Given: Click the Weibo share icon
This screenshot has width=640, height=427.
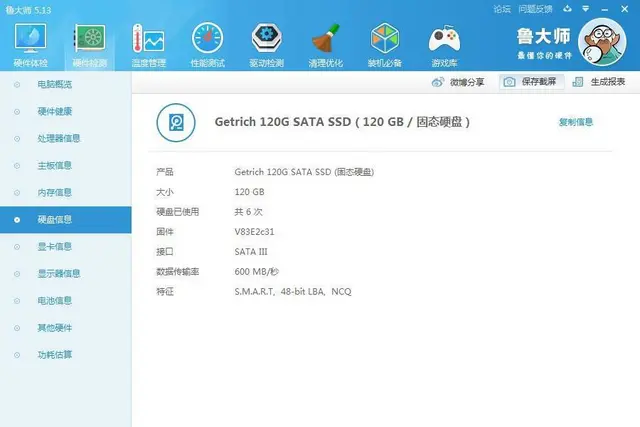Looking at the screenshot, I should click(x=438, y=82).
